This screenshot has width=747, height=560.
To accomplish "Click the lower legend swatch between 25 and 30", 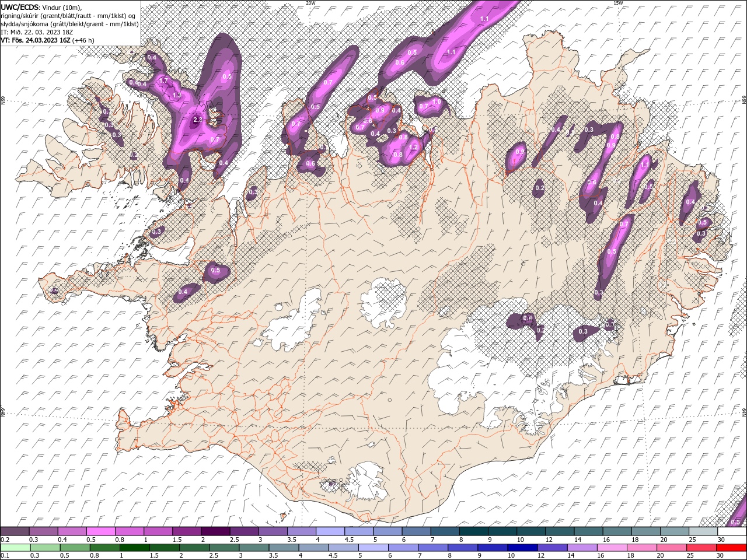I will tap(702, 547).
